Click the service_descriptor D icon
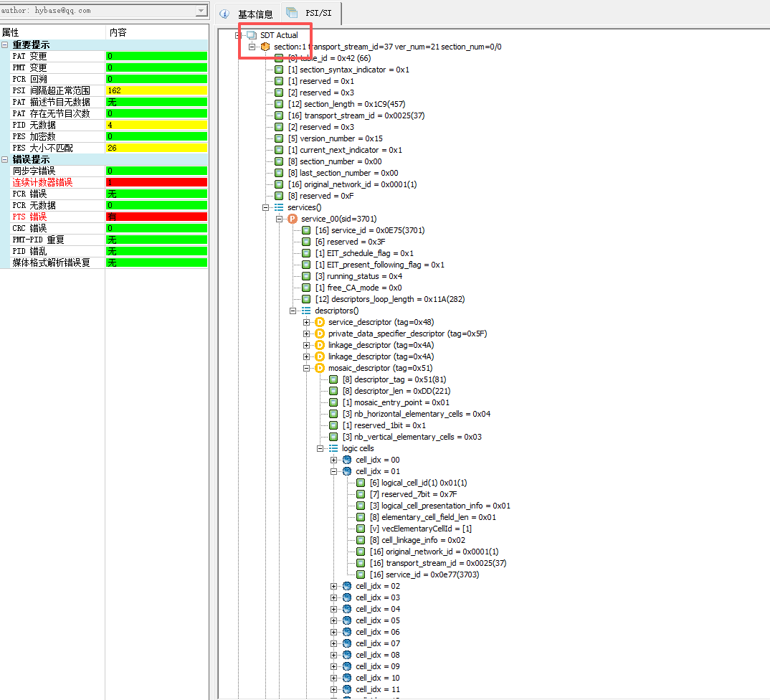The width and height of the screenshot is (770, 700). pos(320,322)
